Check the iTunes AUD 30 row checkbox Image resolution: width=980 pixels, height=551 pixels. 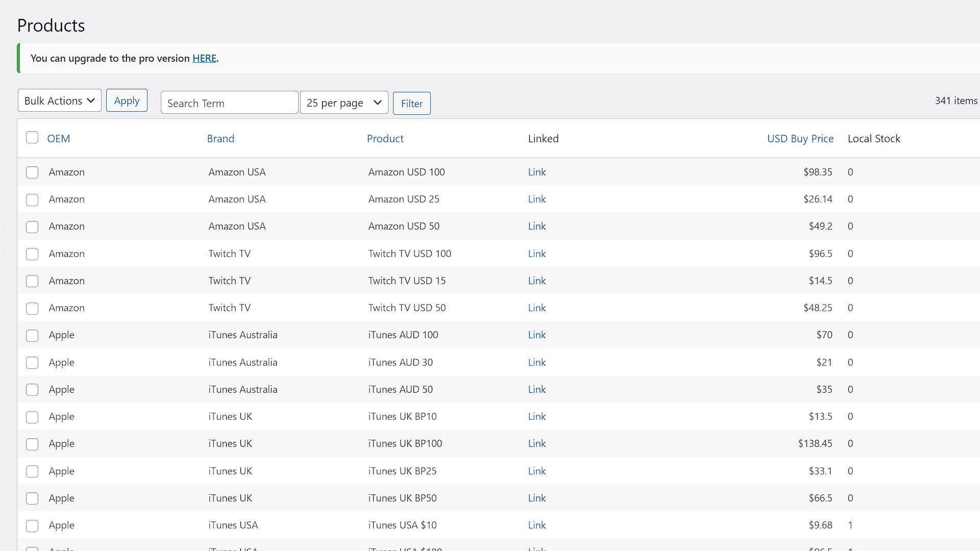pyautogui.click(x=32, y=363)
